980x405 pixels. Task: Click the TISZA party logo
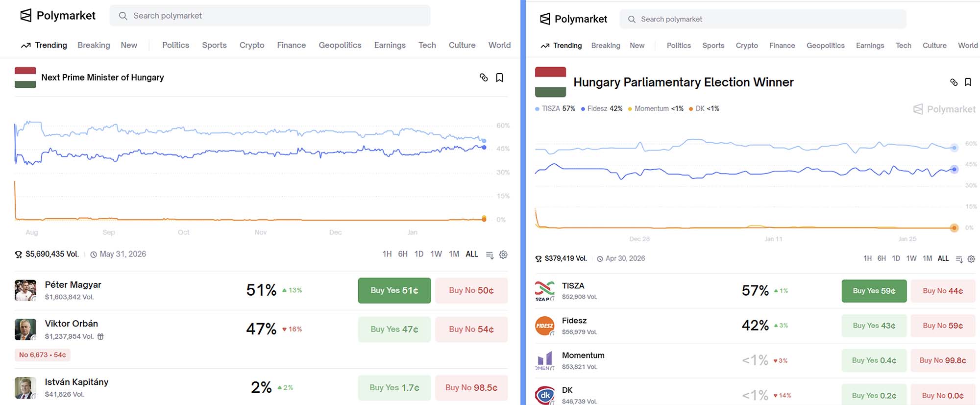[544, 291]
